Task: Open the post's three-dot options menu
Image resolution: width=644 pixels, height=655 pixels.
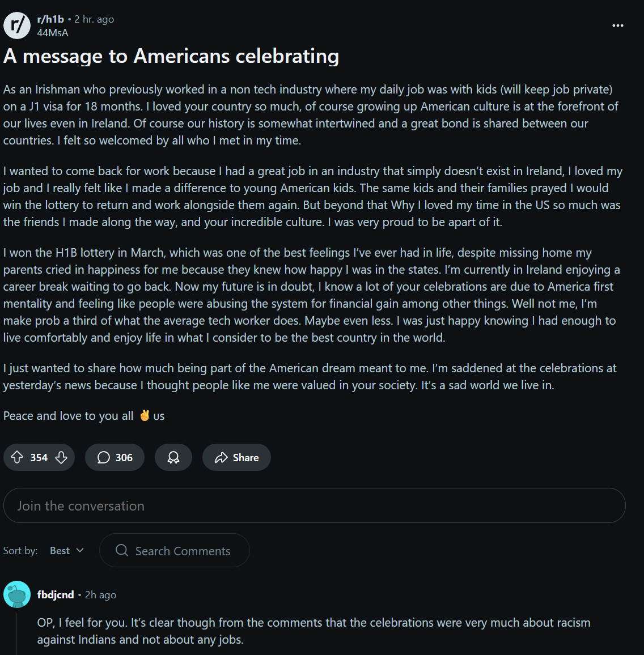Action: click(x=618, y=25)
